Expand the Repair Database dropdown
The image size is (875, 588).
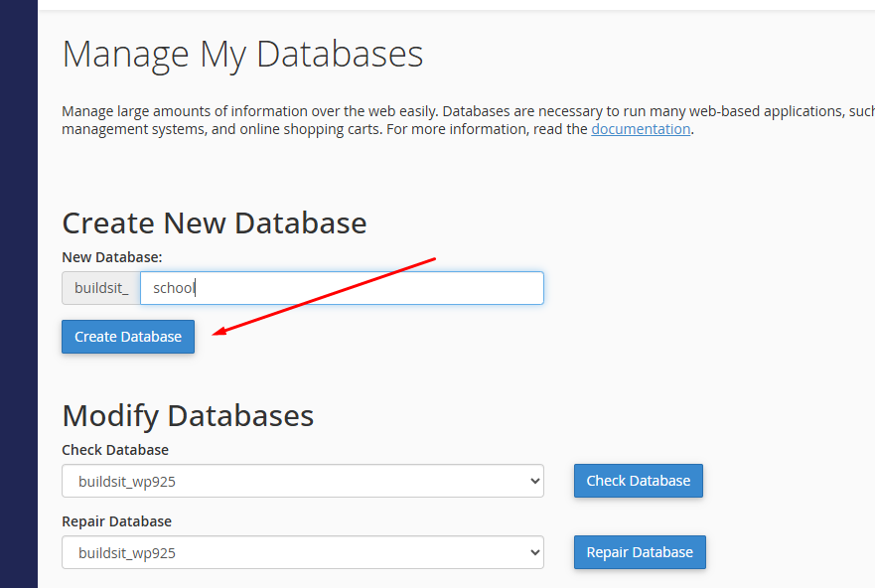(303, 552)
